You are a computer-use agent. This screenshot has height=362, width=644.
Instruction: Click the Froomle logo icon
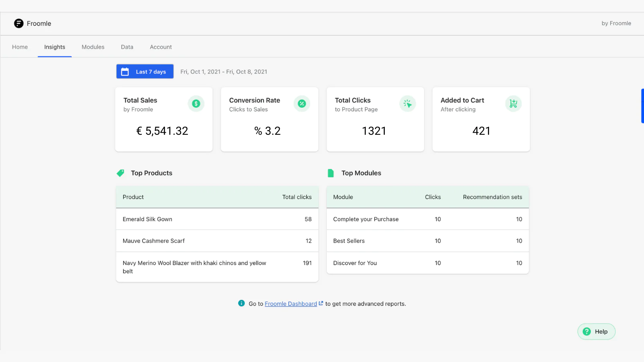19,23
